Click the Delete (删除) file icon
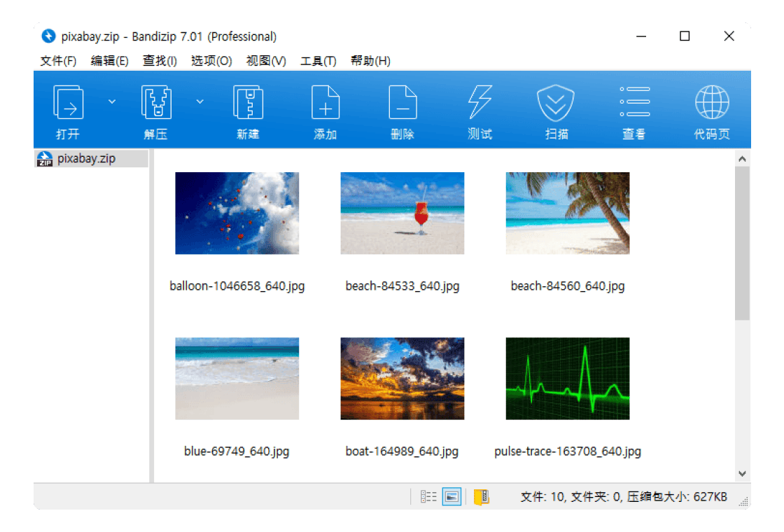This screenshot has width=784, height=532. click(x=402, y=104)
